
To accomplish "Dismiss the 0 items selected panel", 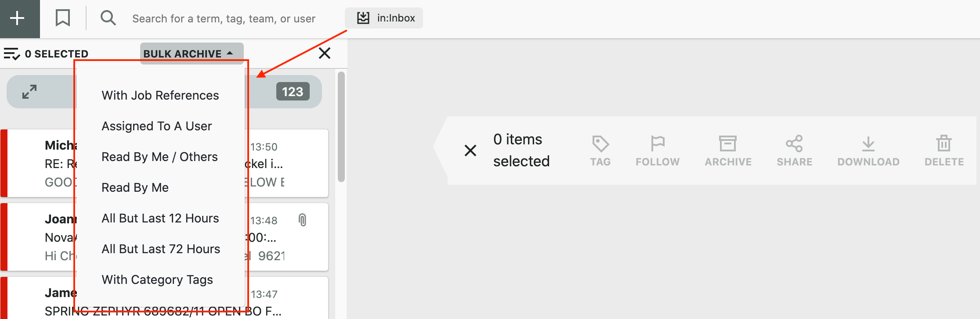I will click(x=470, y=151).
